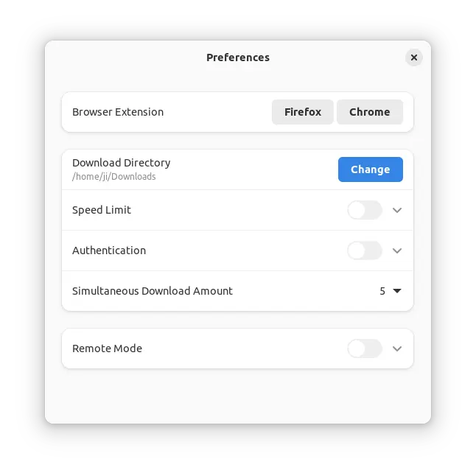The width and height of the screenshot is (476, 473).
Task: Click the number 5 download amount value
Action: 382,291
